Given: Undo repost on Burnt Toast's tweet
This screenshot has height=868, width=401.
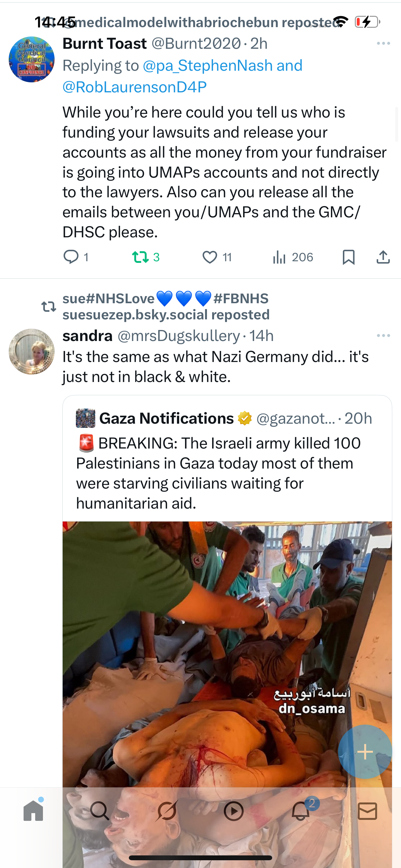Looking at the screenshot, I should click(140, 257).
